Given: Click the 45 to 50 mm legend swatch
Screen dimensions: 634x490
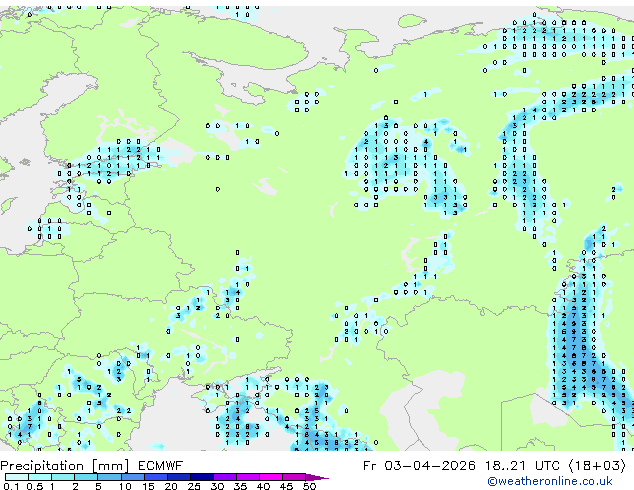Looking at the screenshot, I should pyautogui.click(x=294, y=477).
